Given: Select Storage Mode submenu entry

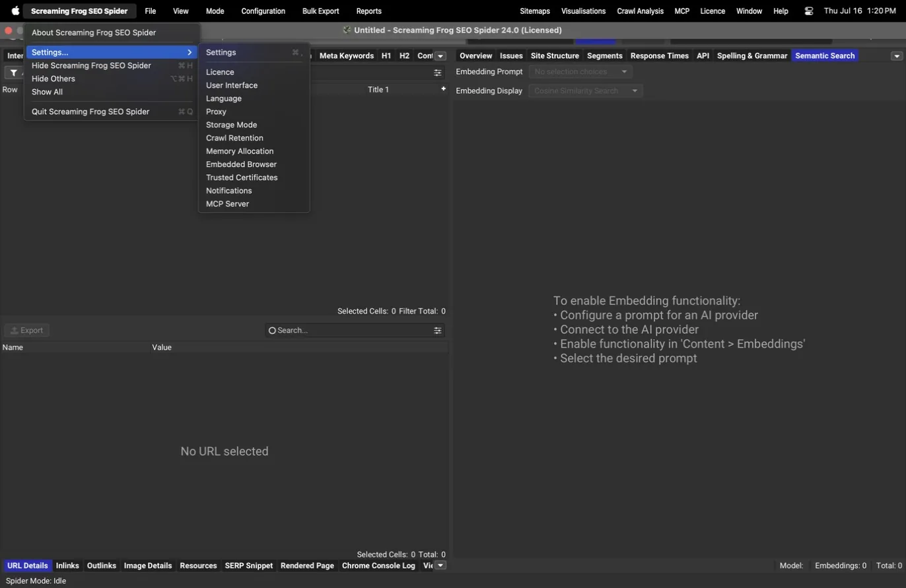Looking at the screenshot, I should click(x=254, y=125).
